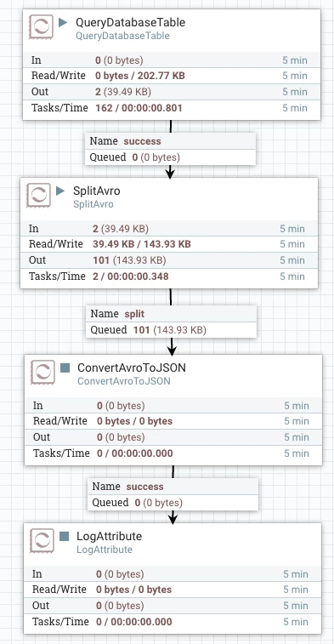
Task: Select the ConvertAvroToJSON processor title
Action: (x=132, y=368)
